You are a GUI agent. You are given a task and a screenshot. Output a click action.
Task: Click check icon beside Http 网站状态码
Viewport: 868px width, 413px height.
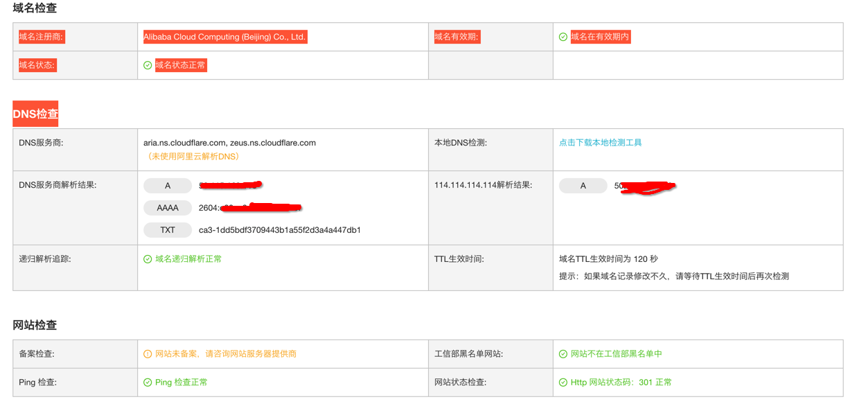click(x=563, y=383)
